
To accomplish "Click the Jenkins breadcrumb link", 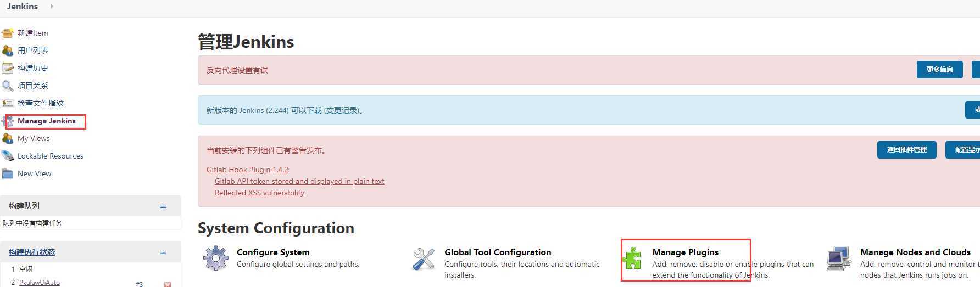I will (x=23, y=7).
